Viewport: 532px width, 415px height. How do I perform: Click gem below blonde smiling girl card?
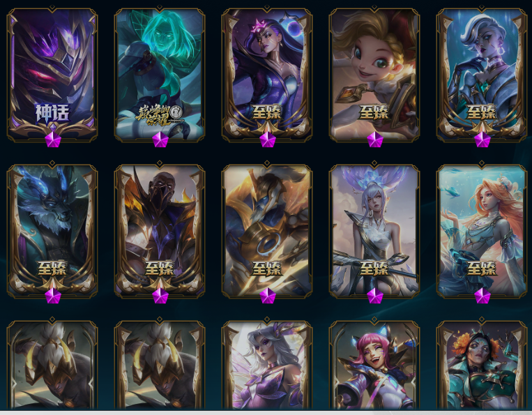(x=375, y=139)
